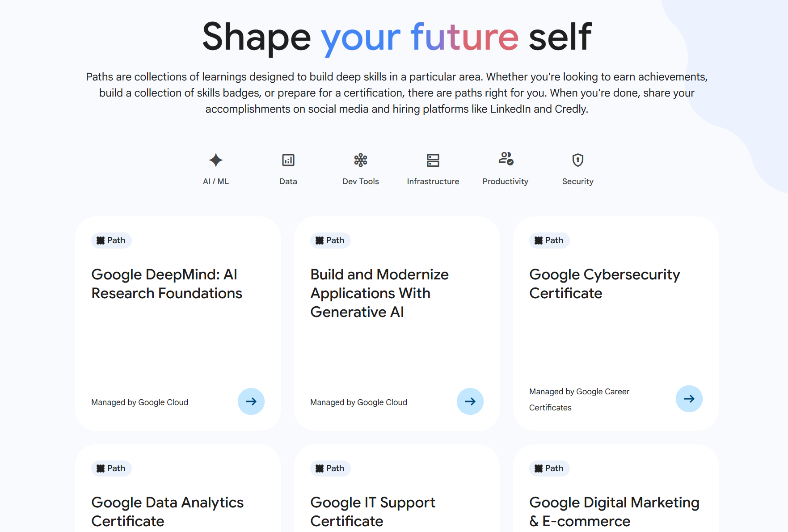The width and height of the screenshot is (788, 532).
Task: Click Managed by Google Career Certificates text
Action: coord(579,399)
